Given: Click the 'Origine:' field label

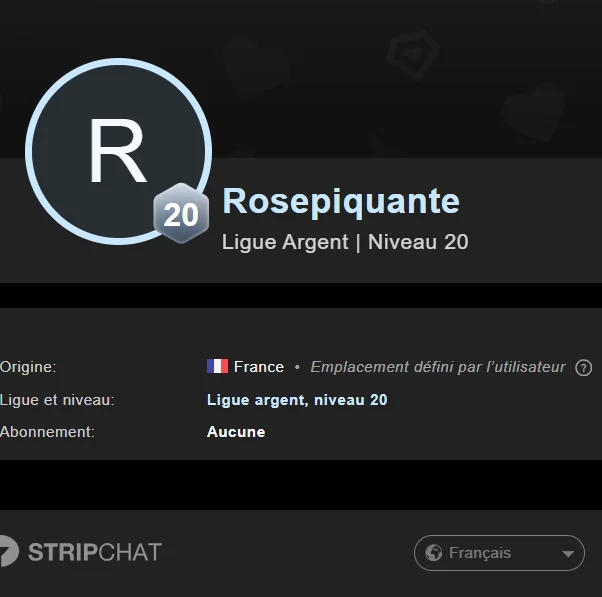Looking at the screenshot, I should click(28, 367).
